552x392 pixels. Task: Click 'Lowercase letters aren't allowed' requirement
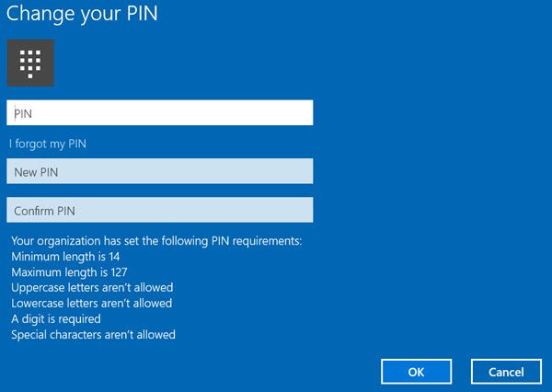pos(92,303)
